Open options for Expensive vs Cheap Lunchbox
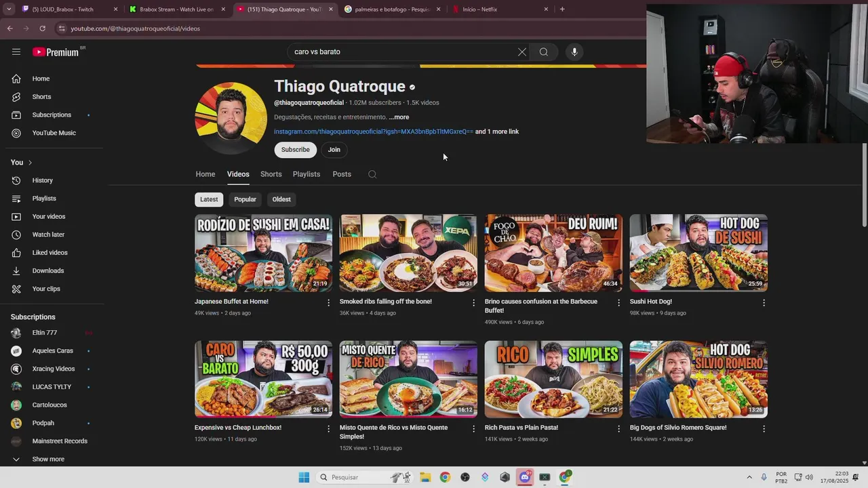This screenshot has height=488, width=868. (x=329, y=428)
